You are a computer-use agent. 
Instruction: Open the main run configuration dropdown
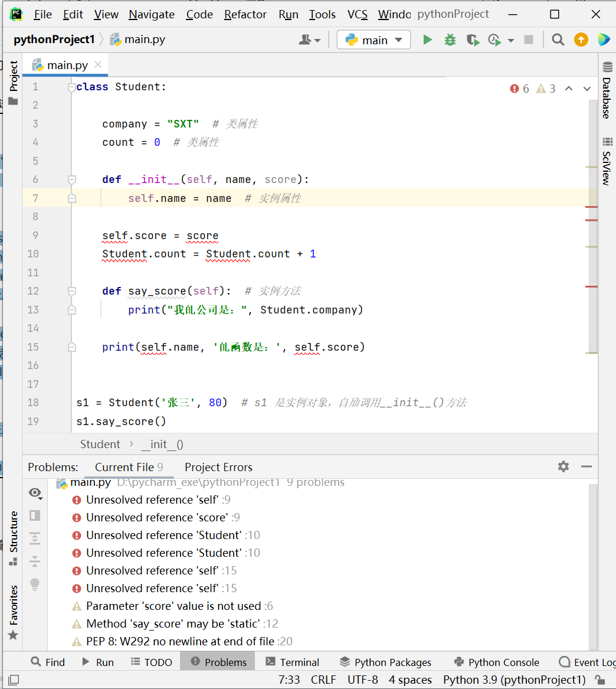click(x=373, y=40)
